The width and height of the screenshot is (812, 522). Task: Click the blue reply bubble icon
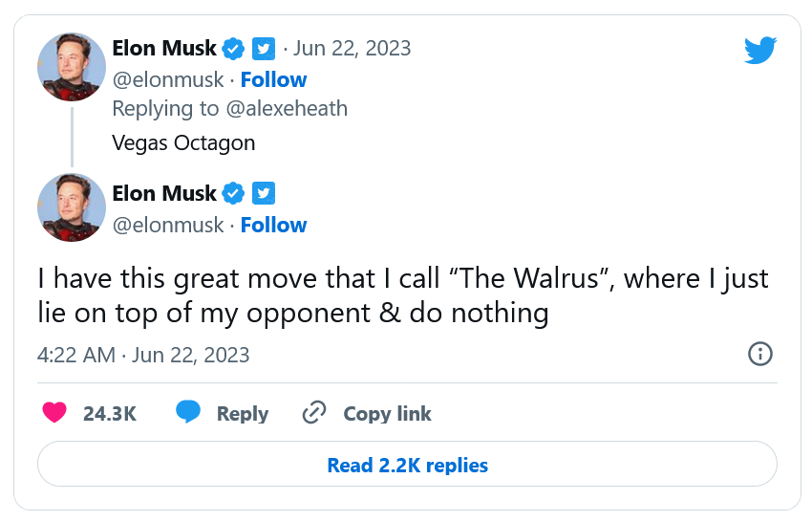pyautogui.click(x=188, y=413)
